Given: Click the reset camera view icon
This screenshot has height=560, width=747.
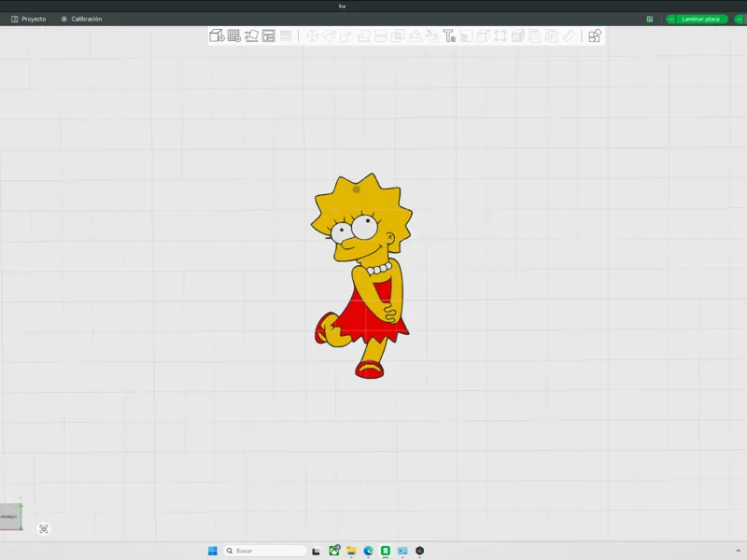Looking at the screenshot, I should [43, 529].
